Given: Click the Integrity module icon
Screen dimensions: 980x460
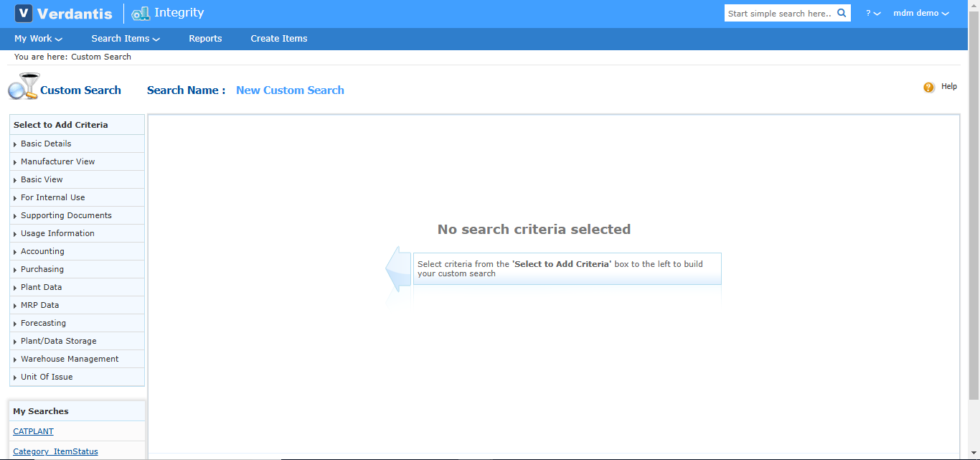Looking at the screenshot, I should click(141, 14).
